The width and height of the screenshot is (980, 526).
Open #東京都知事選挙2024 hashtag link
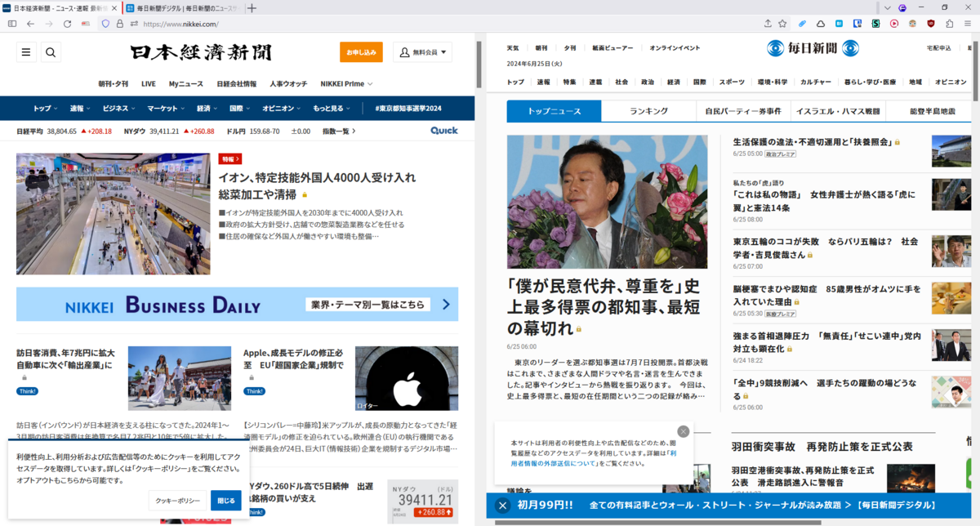(408, 108)
